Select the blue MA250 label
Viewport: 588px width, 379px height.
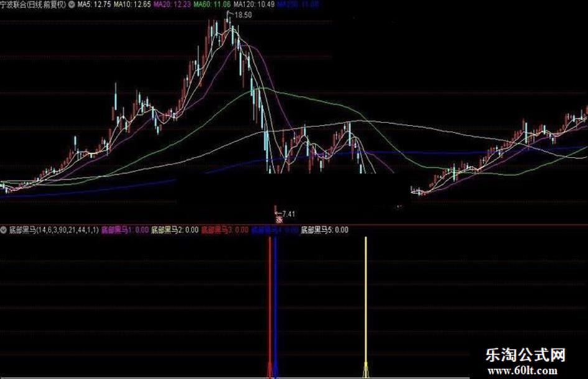coord(298,4)
